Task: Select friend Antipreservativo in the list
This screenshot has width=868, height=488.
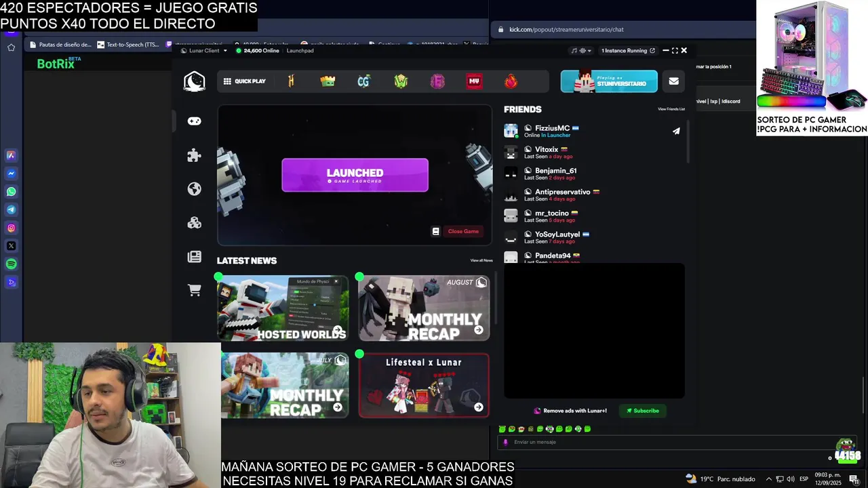Action: (x=593, y=195)
